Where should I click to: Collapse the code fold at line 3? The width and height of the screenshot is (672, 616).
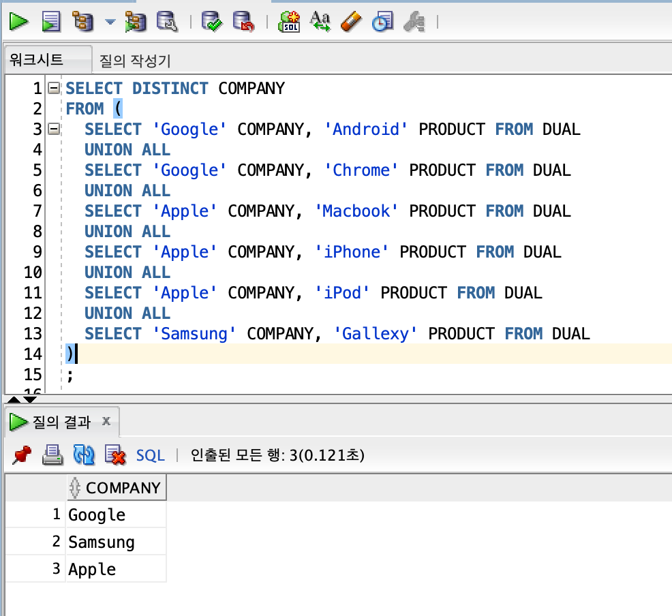pyautogui.click(x=54, y=129)
